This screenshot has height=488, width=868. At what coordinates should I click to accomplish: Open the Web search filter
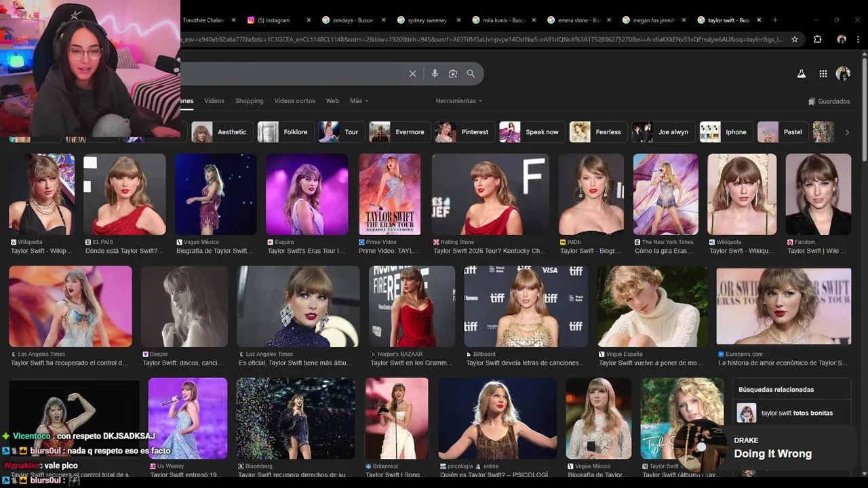332,101
